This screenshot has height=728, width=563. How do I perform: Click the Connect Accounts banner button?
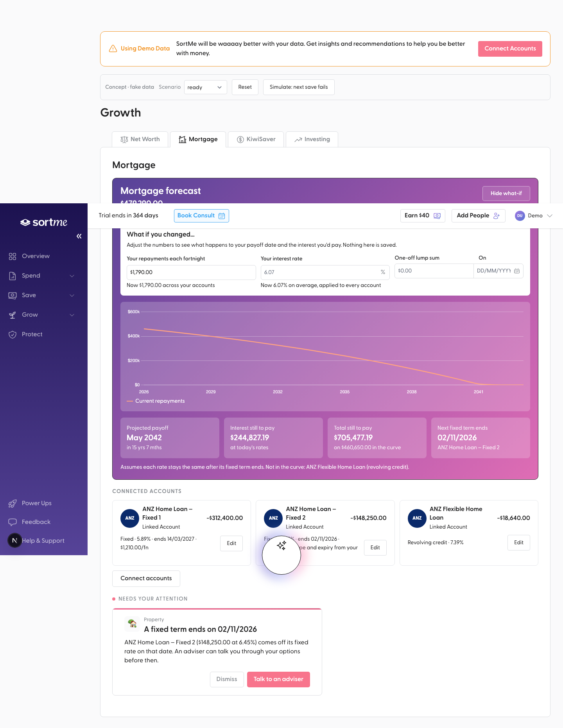(x=510, y=48)
